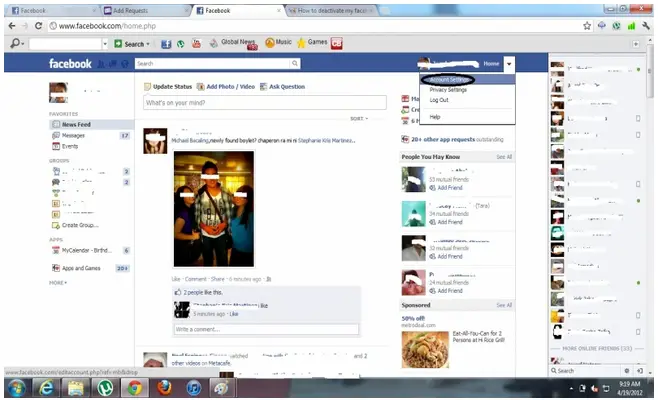
Task: Open News Feed in the left sidebar
Action: point(91,125)
